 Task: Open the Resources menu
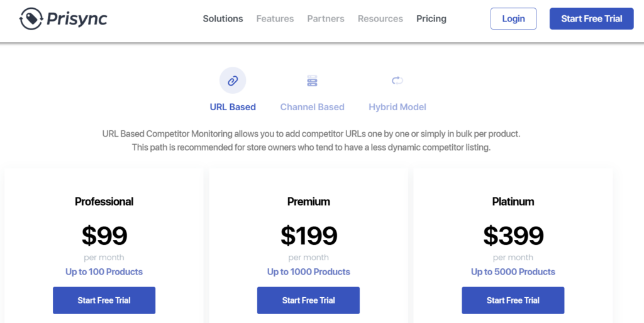click(x=380, y=19)
